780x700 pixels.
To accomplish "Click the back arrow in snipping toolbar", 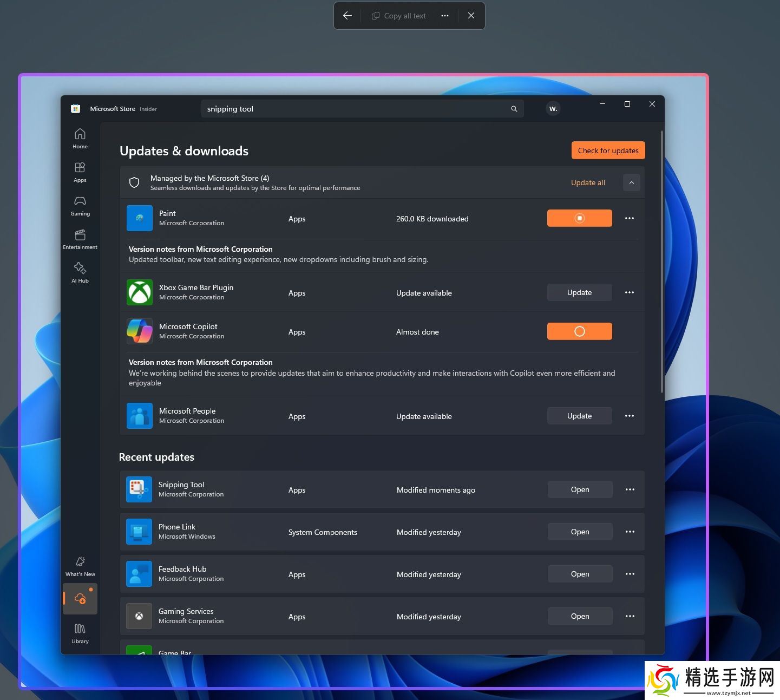I will pos(348,16).
